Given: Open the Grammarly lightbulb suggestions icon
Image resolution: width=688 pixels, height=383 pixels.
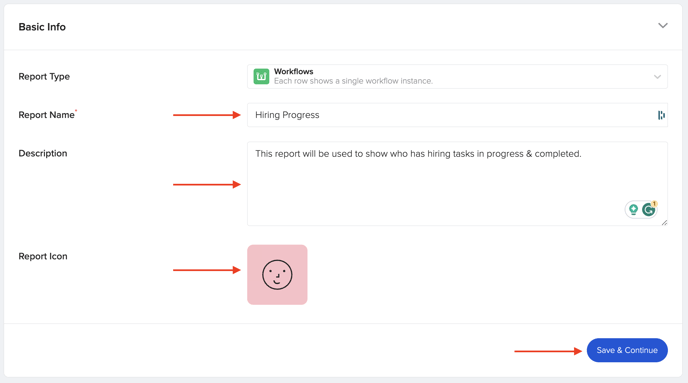Looking at the screenshot, I should [x=633, y=210].
